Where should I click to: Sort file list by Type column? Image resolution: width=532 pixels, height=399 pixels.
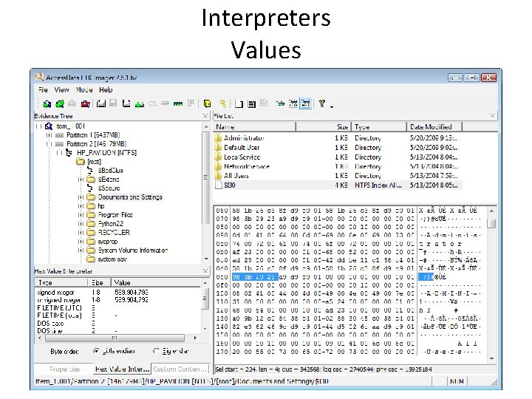click(x=378, y=127)
